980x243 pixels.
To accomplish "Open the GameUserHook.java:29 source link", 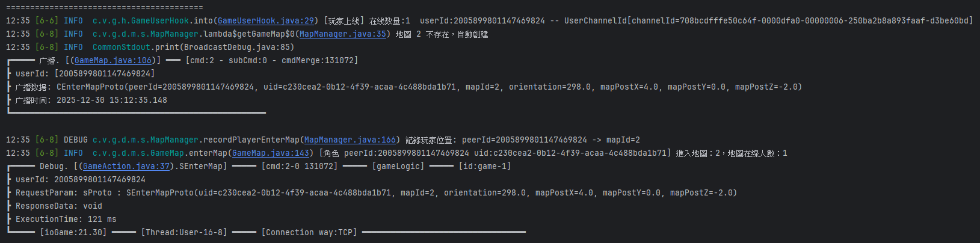I will click(265, 20).
